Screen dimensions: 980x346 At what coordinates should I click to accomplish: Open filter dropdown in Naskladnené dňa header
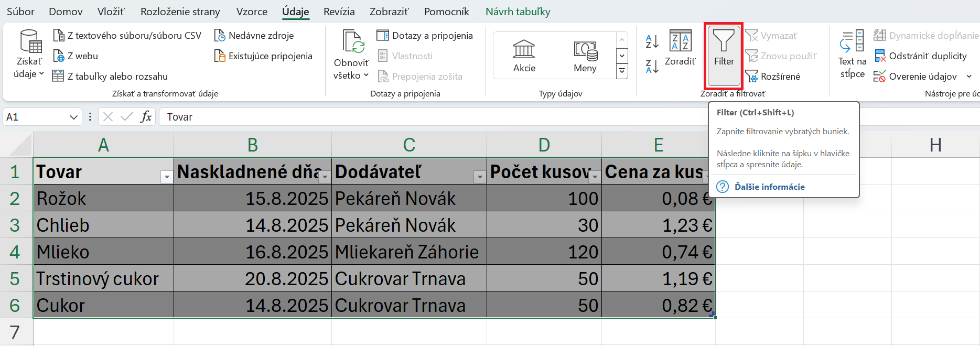click(x=325, y=177)
